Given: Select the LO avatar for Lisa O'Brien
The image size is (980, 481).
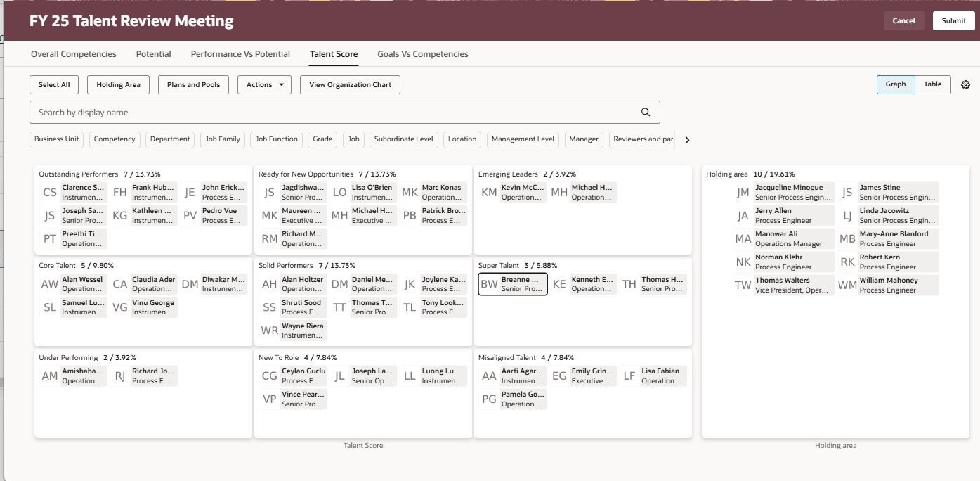Looking at the screenshot, I should pyautogui.click(x=340, y=193).
